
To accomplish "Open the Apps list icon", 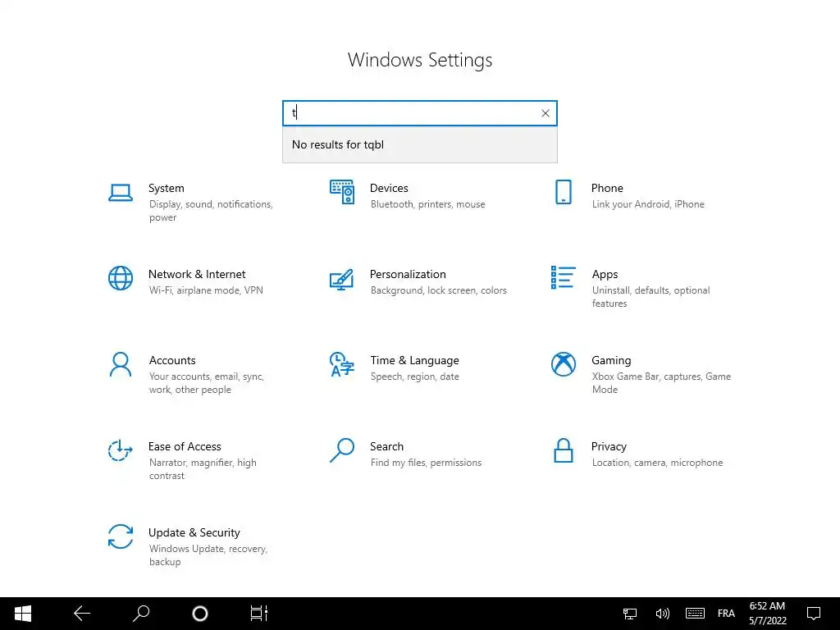I will pos(563,277).
